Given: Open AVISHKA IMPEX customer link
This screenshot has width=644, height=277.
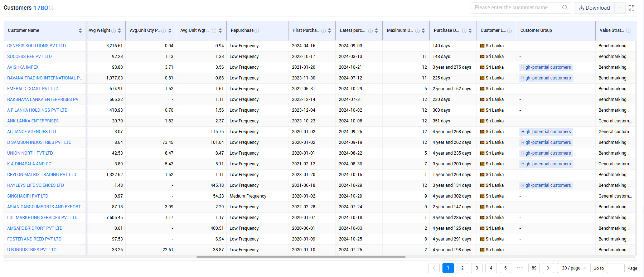Looking at the screenshot, I should 23,67.
